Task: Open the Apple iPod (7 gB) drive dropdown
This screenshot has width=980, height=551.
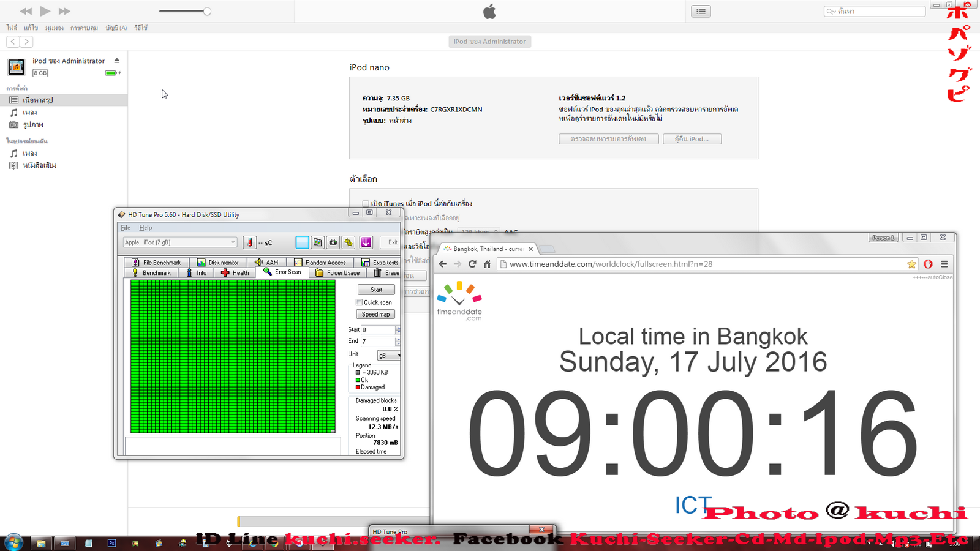Action: tap(180, 242)
